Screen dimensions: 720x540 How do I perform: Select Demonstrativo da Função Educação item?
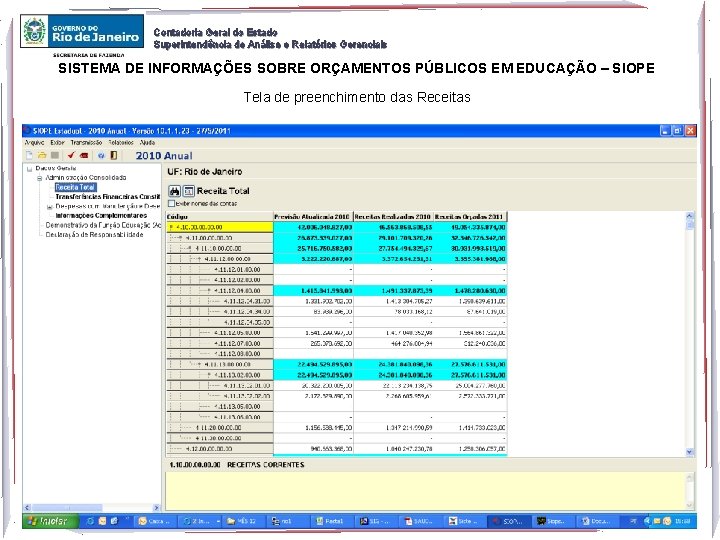click(x=103, y=225)
